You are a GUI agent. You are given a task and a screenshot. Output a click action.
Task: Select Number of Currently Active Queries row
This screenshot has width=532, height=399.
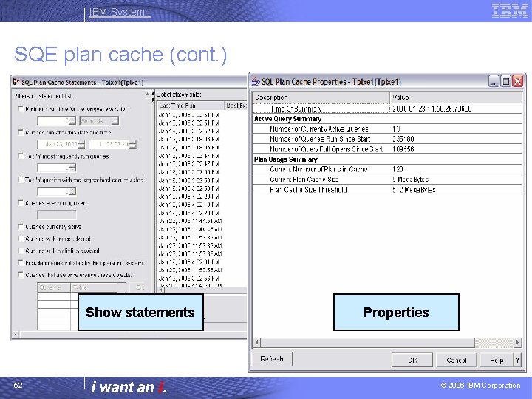pyautogui.click(x=387, y=129)
